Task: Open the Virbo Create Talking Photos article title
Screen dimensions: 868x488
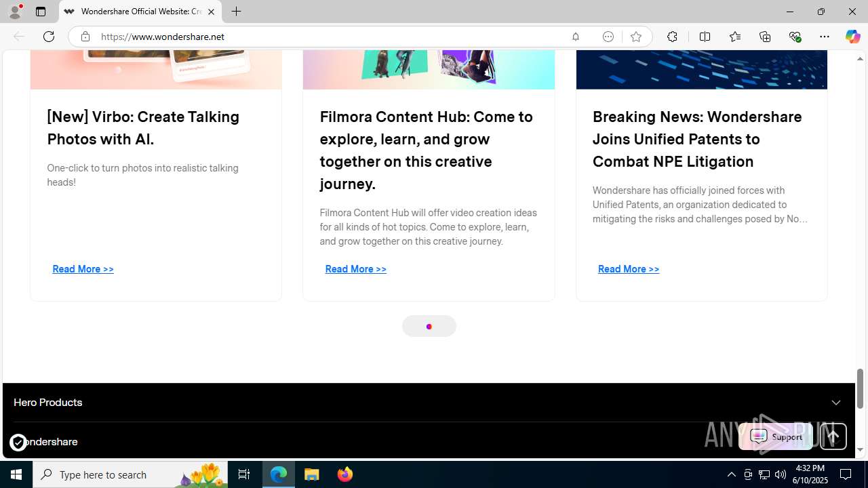Action: [143, 127]
